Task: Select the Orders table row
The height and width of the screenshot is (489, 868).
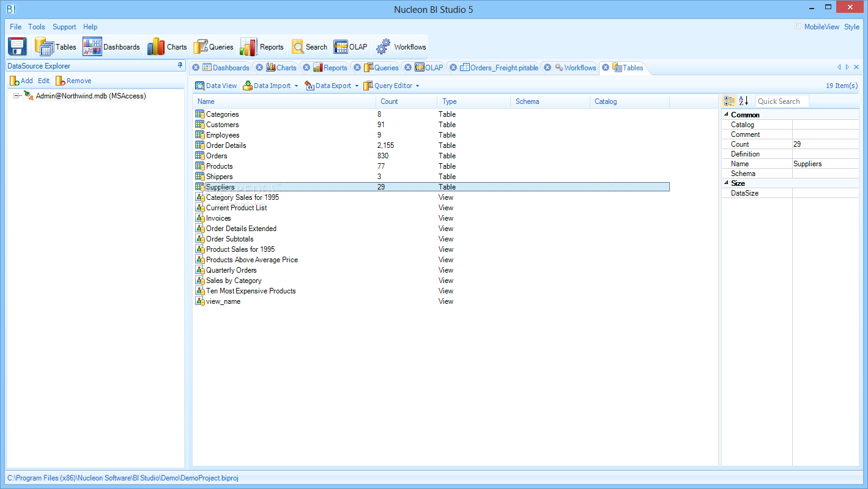Action: tap(431, 156)
